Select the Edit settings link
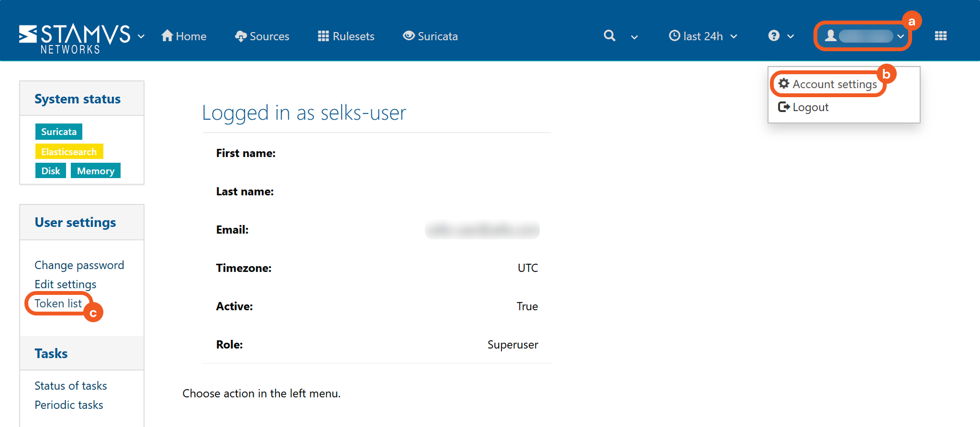This screenshot has width=980, height=427. pyautogui.click(x=66, y=284)
